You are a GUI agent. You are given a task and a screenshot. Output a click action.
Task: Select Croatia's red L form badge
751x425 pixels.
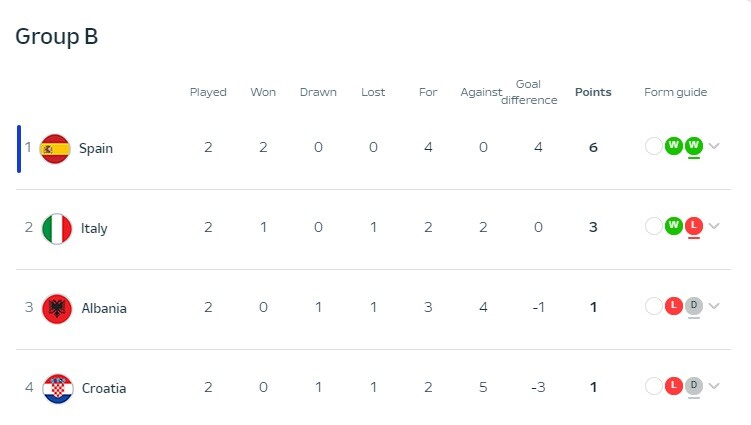(x=673, y=386)
